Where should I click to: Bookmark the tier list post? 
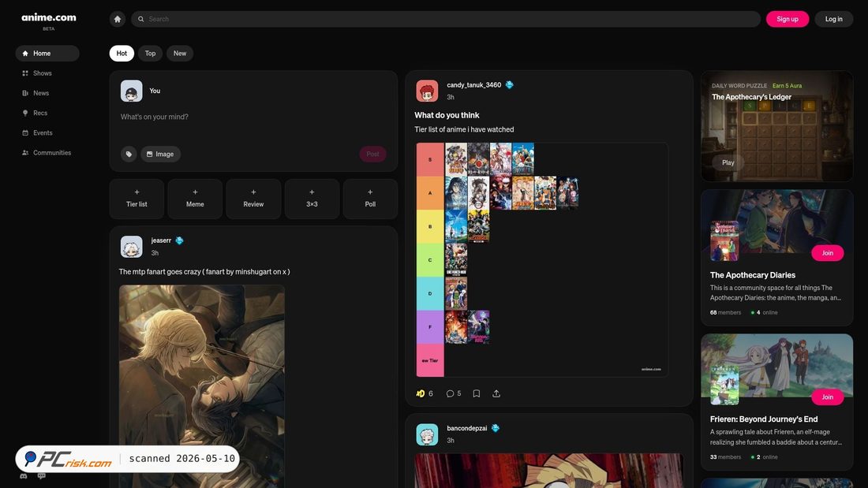(476, 393)
